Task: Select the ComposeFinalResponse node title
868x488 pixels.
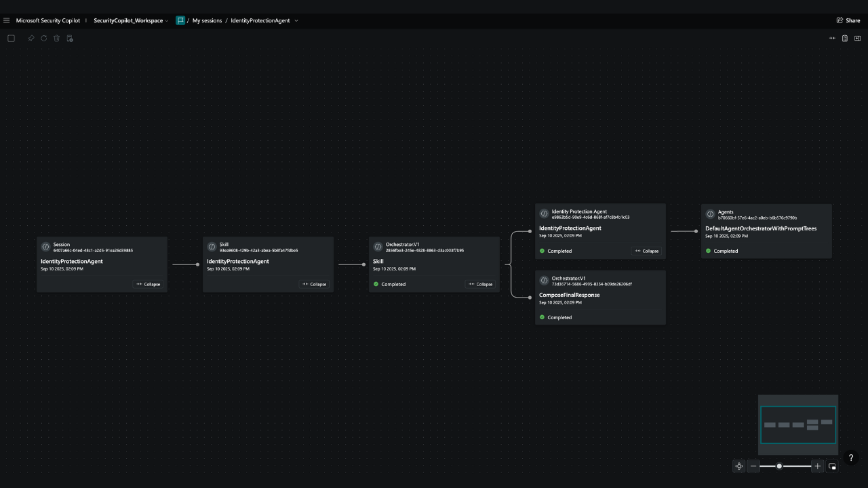Action: click(x=570, y=295)
